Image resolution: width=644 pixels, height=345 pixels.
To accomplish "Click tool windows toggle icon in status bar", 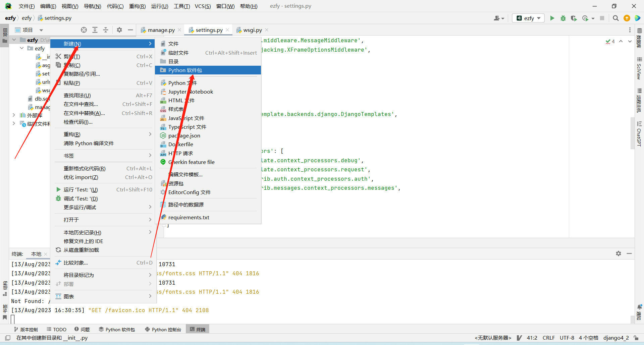I will click(x=8, y=338).
